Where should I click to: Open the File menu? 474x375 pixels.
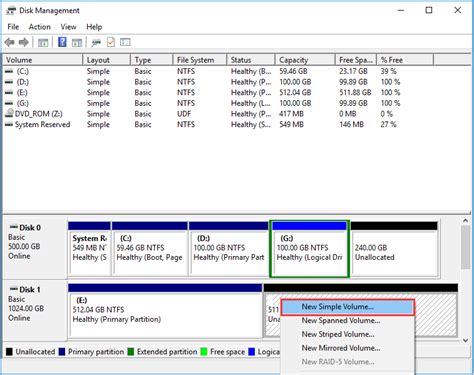pos(13,27)
